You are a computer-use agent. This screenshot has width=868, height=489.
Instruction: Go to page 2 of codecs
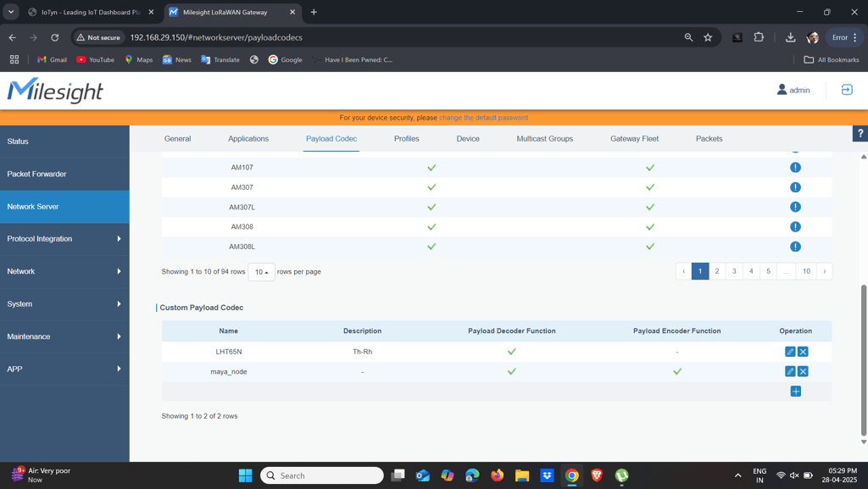point(717,271)
